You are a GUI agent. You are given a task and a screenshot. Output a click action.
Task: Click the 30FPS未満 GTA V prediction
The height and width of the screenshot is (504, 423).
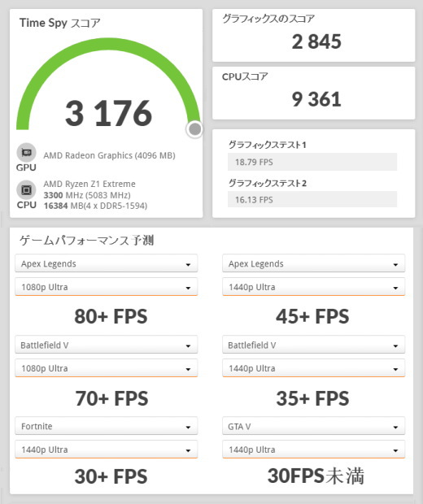point(316,476)
